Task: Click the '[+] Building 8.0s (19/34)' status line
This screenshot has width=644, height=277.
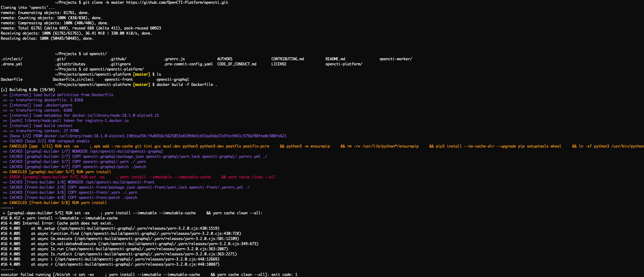Action: pyautogui.click(x=28, y=90)
